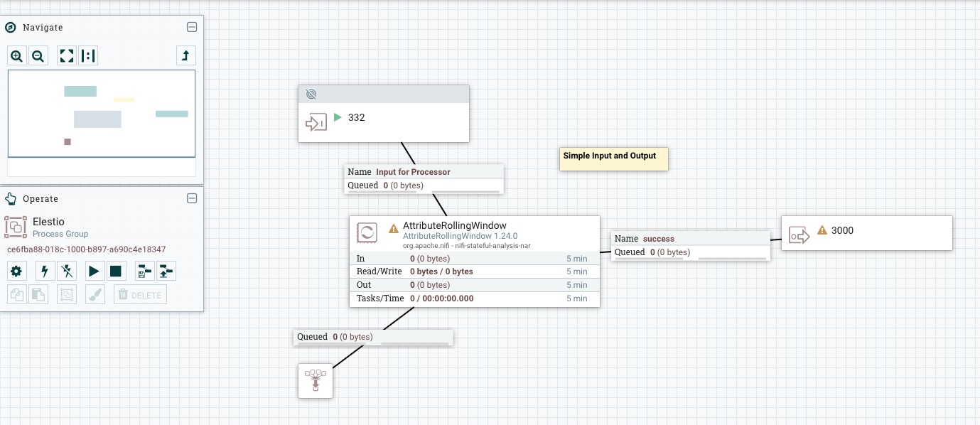The height and width of the screenshot is (425, 980).
Task: Disable components with the slashed lightning icon
Action: [66, 271]
